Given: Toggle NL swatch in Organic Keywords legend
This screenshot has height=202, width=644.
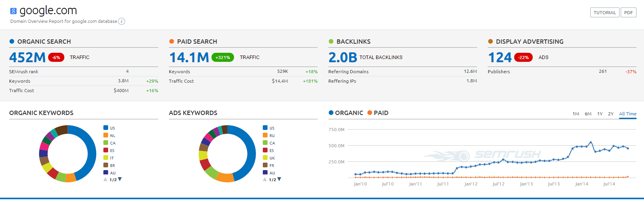Looking at the screenshot, I should point(106,135).
